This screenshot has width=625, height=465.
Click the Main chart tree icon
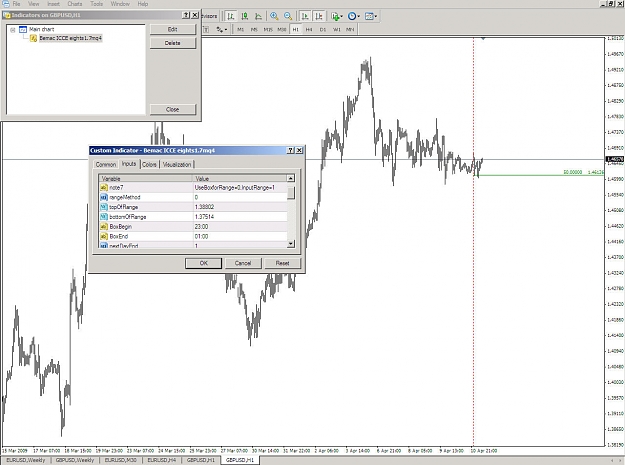pos(23,29)
